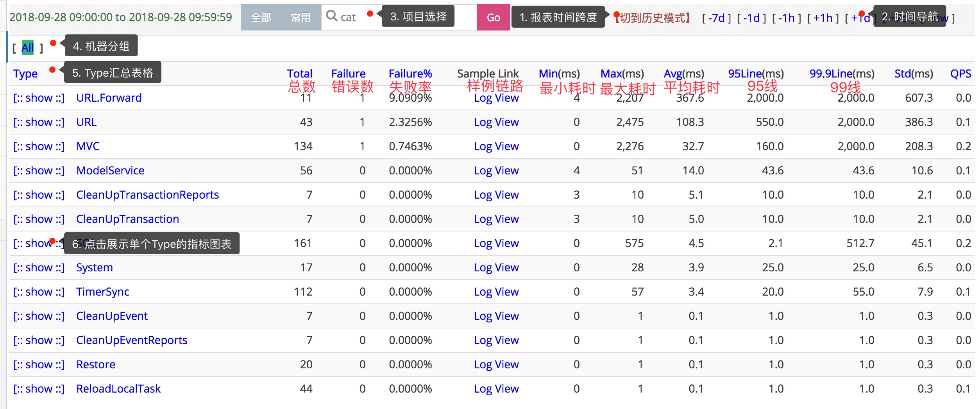
Task: Jump back seven days with -7d
Action: 716,18
